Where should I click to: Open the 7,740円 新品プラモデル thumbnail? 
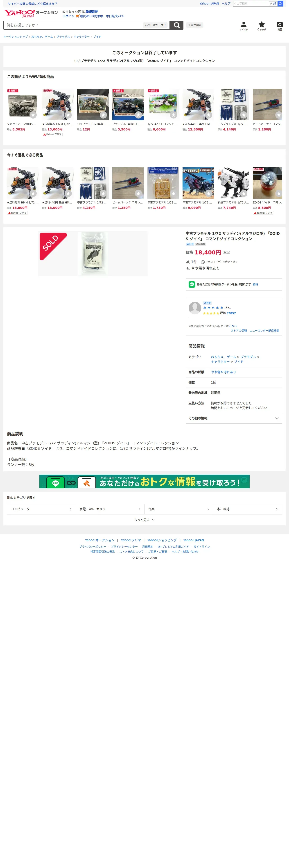(233, 183)
